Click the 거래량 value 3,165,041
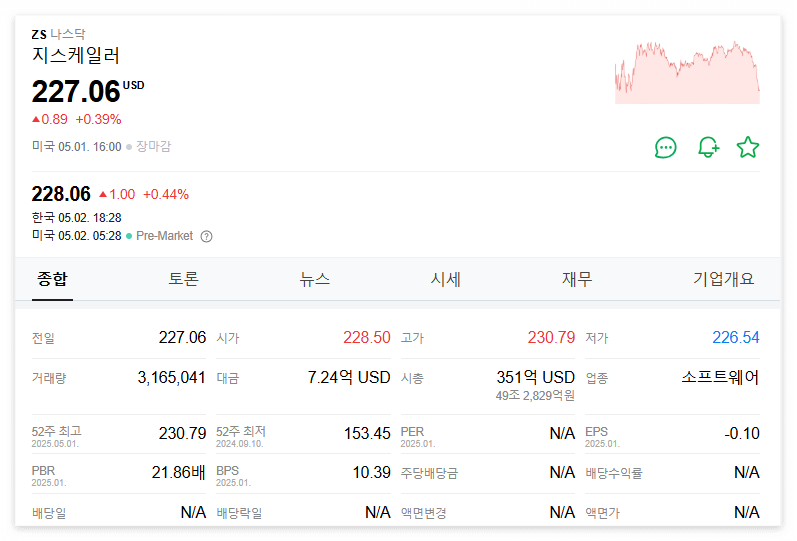This screenshot has height=541, width=797. point(171,378)
